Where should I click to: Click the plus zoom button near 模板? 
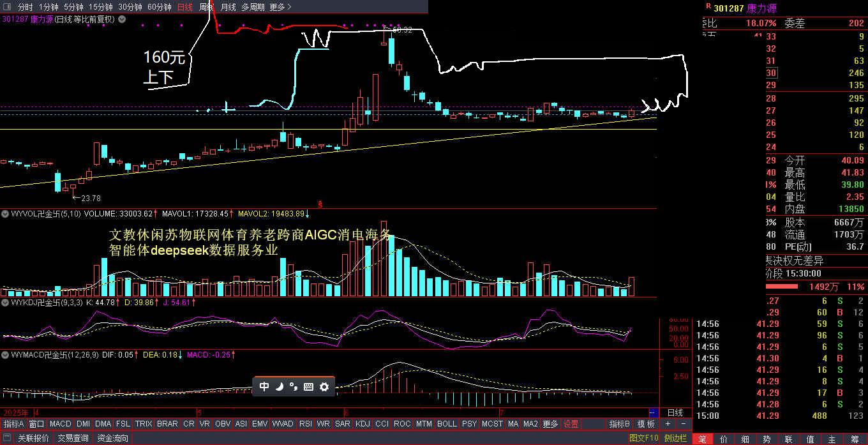pos(668,424)
